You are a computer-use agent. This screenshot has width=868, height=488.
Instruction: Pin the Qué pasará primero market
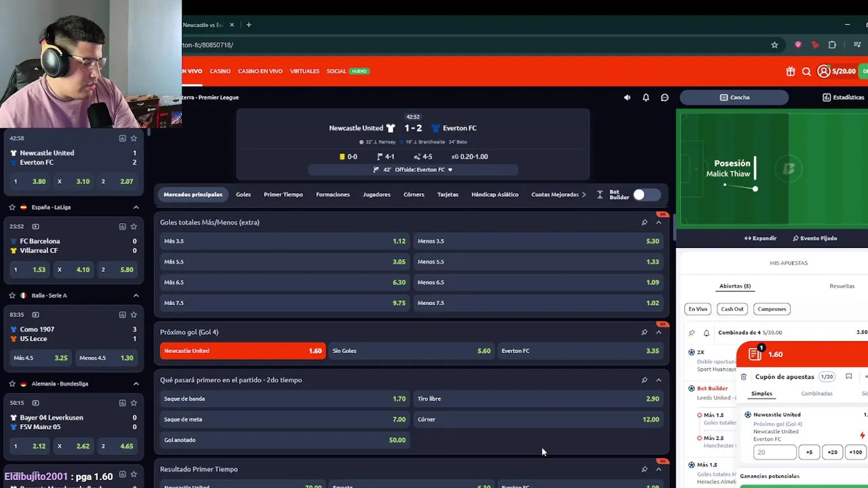pos(644,380)
